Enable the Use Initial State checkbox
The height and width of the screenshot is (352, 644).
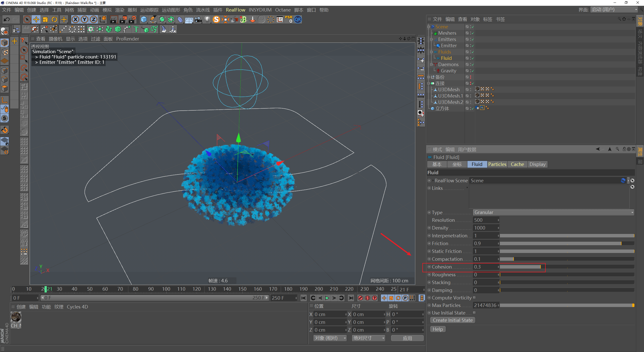point(474,313)
